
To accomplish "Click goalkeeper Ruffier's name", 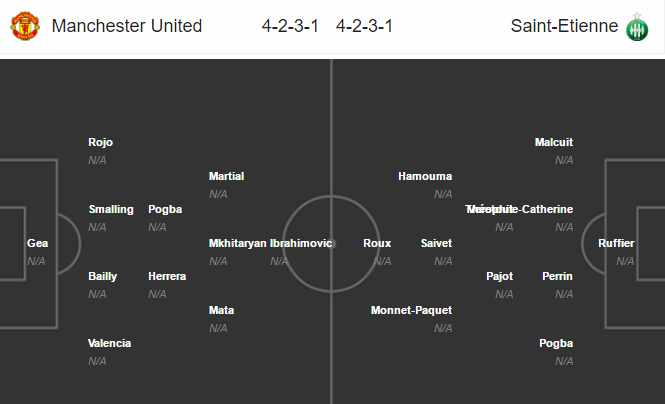I will (616, 243).
